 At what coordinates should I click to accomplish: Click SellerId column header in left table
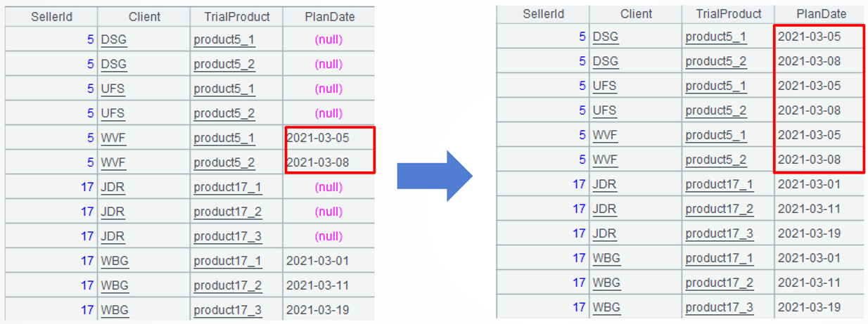51,16
